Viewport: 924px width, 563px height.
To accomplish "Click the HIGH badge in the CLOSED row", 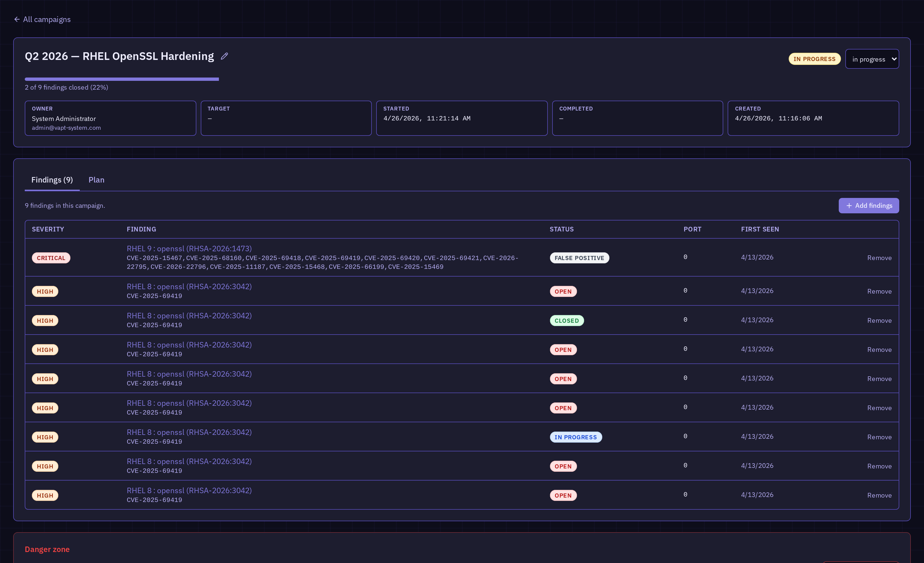I will click(45, 321).
